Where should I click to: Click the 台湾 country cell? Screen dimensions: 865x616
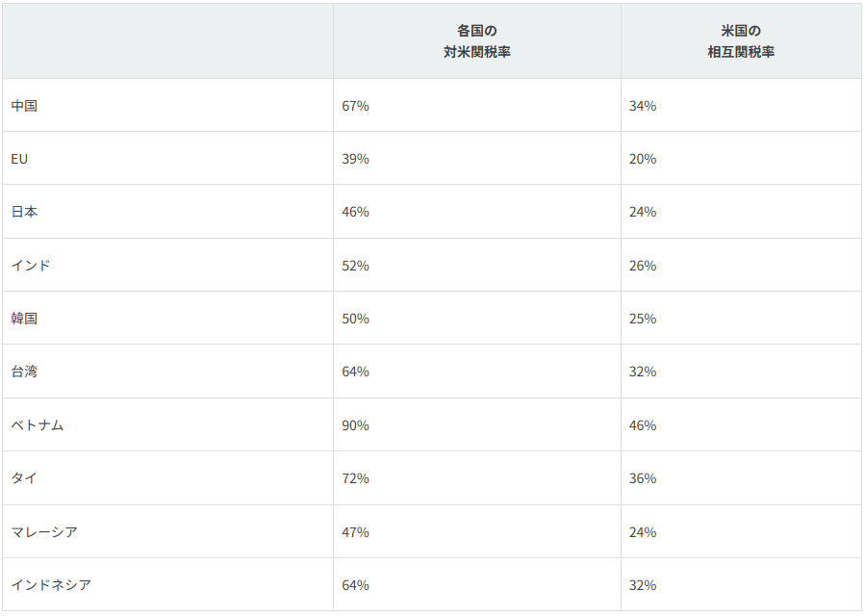point(24,372)
